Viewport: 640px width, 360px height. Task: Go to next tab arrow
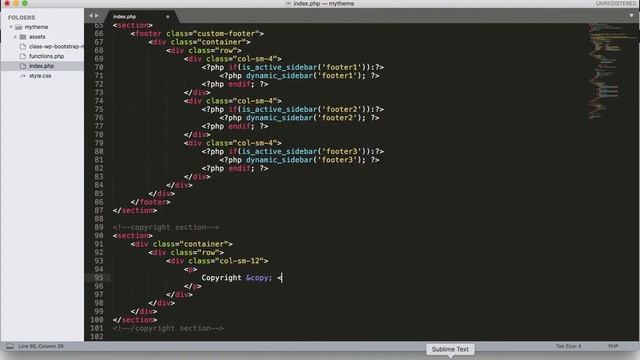tap(97, 16)
